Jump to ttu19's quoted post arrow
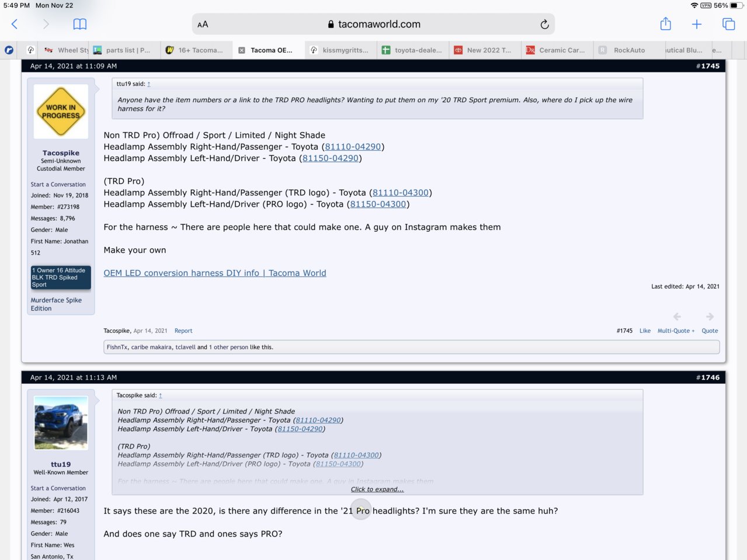Viewport: 747px width, 560px height. pyautogui.click(x=149, y=84)
